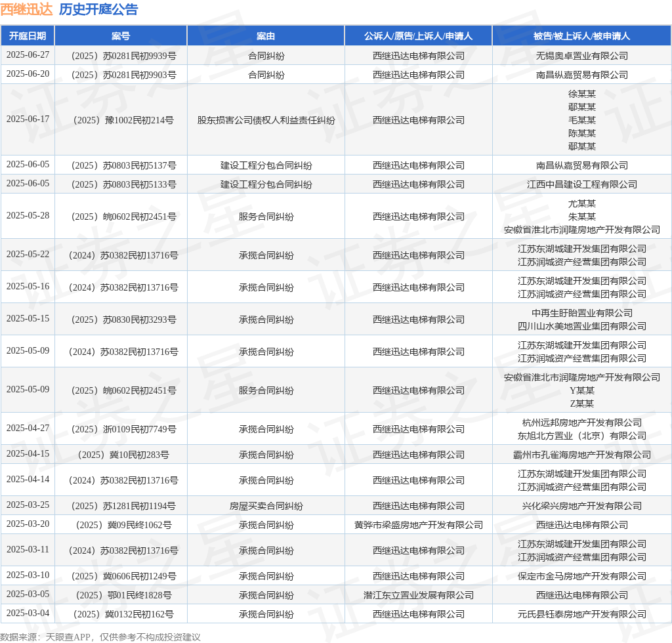Viewport: 672px width, 643px height.
Task: Select date cell 2025-06-17
Action: (28, 119)
